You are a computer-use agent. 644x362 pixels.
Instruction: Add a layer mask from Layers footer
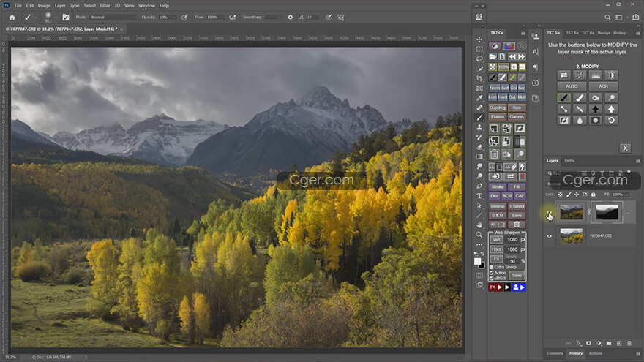click(588, 343)
